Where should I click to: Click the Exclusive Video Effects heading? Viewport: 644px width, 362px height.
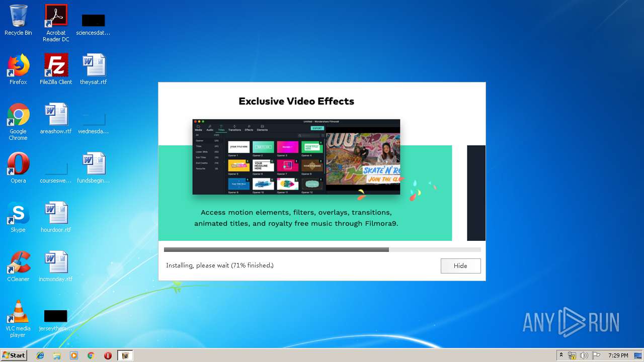(296, 101)
